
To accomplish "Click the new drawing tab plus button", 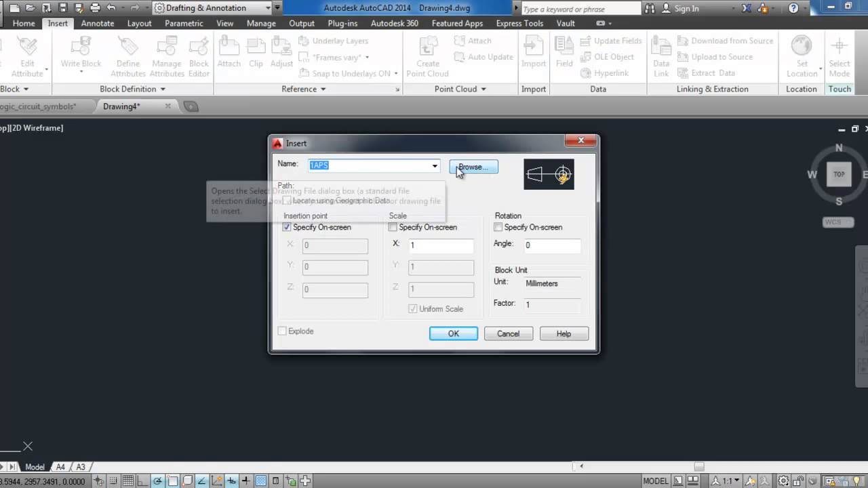I will (191, 106).
